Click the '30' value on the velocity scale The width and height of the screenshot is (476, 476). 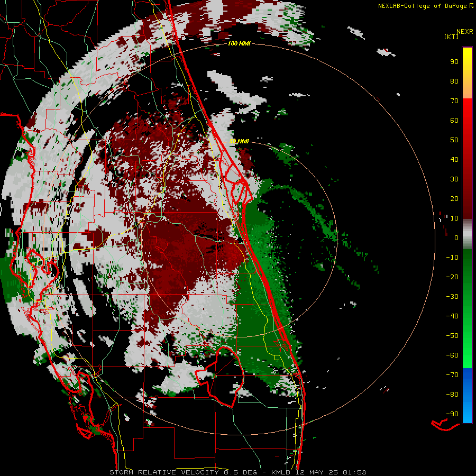click(x=454, y=179)
